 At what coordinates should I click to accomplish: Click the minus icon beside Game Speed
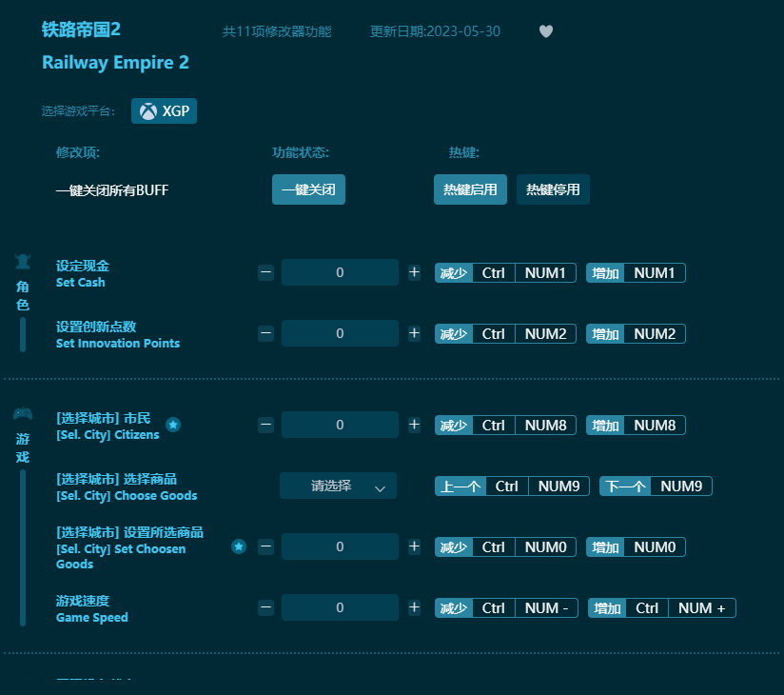click(x=265, y=607)
